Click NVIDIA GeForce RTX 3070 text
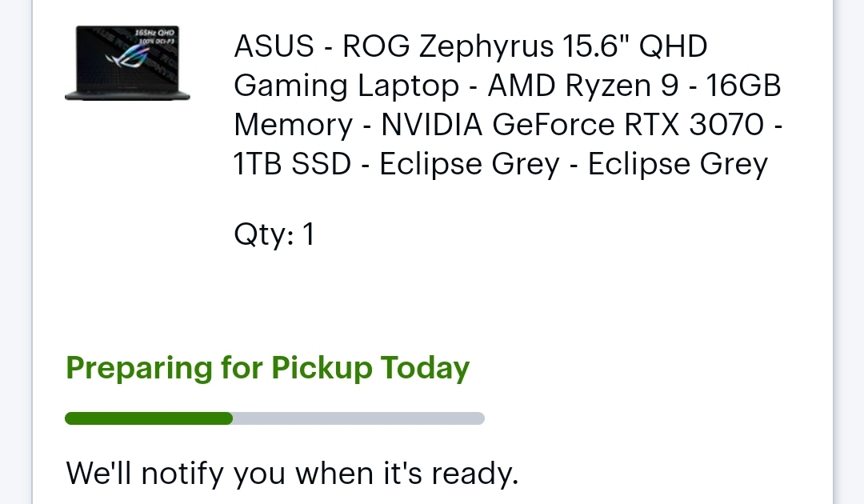The height and width of the screenshot is (504, 864). (x=573, y=125)
